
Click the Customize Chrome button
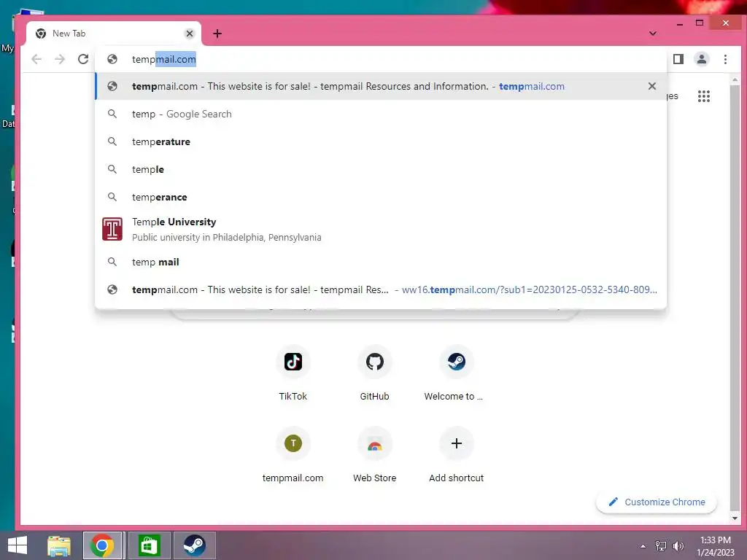(657, 502)
